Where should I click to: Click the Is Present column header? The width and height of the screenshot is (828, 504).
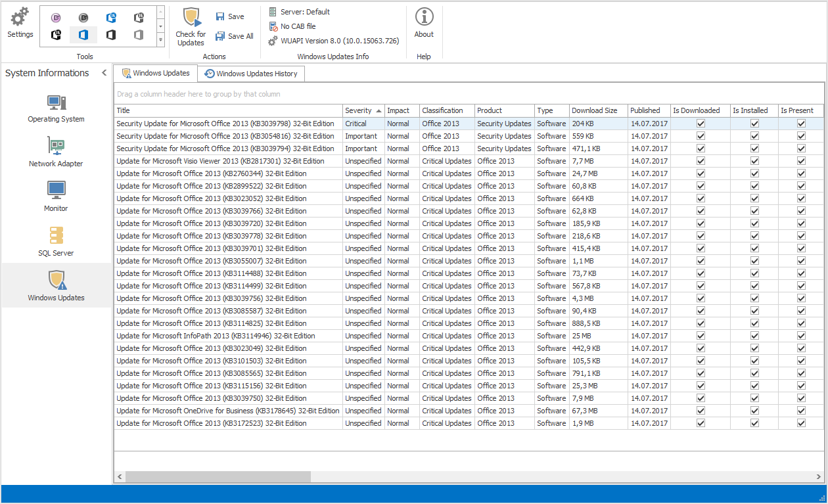(x=801, y=110)
